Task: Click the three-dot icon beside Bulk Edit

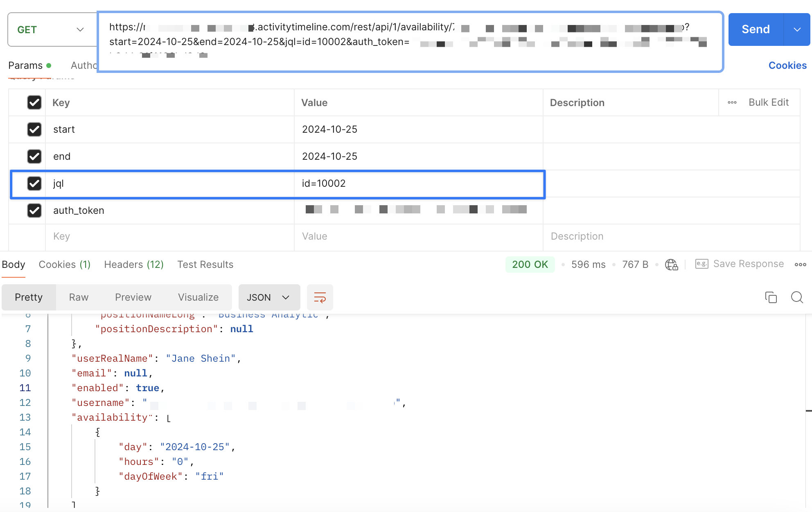Action: click(732, 102)
